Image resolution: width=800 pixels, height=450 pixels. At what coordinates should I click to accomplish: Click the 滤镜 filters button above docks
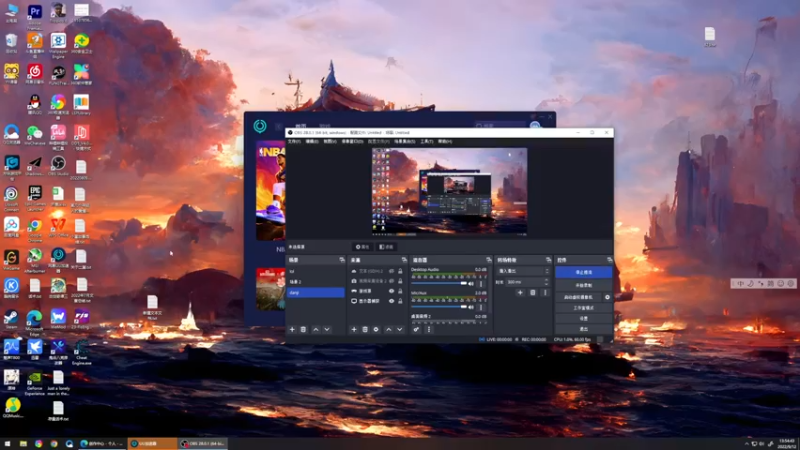tap(386, 247)
